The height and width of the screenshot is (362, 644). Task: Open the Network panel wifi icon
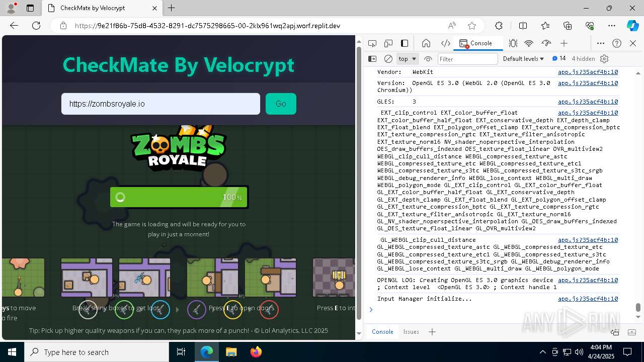529,43
